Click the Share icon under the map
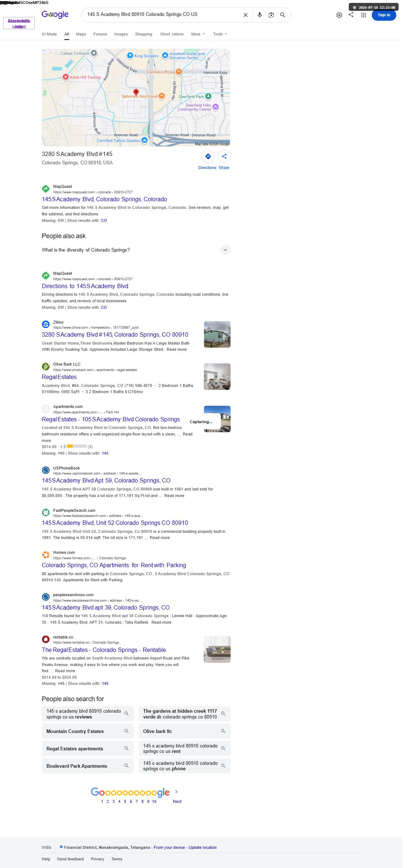 [x=224, y=156]
